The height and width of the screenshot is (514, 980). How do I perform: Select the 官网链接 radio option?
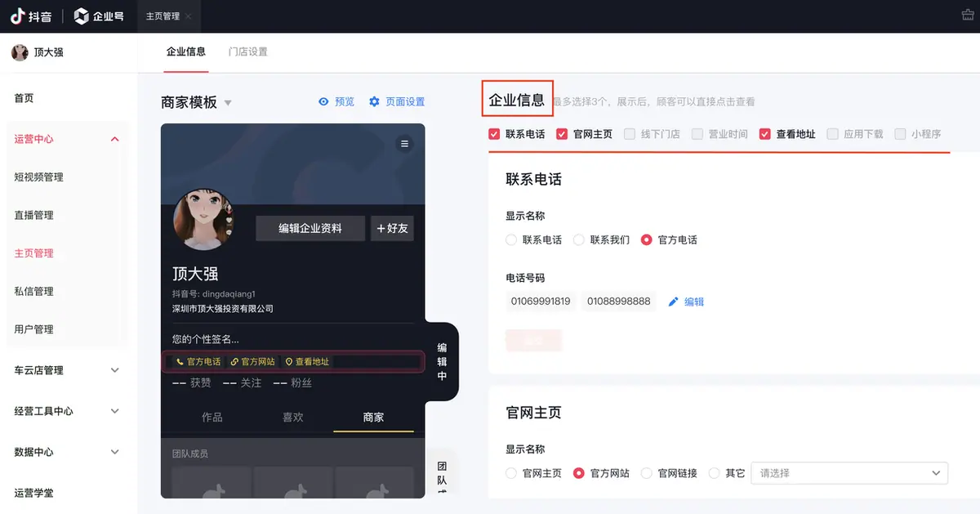(647, 473)
